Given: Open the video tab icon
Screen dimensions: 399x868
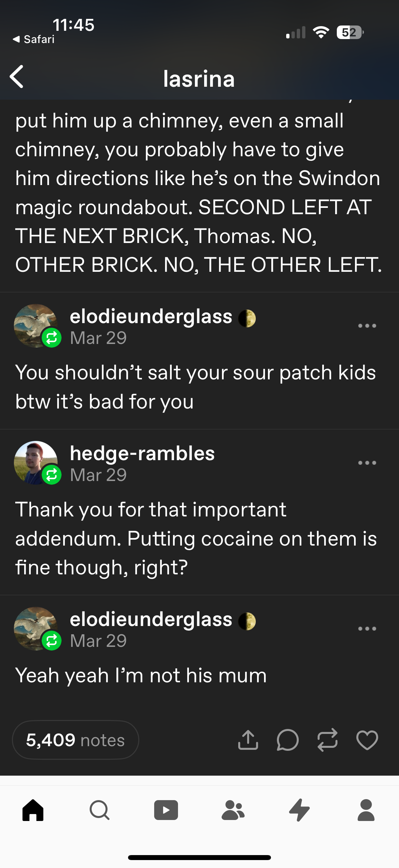Looking at the screenshot, I should click(166, 810).
